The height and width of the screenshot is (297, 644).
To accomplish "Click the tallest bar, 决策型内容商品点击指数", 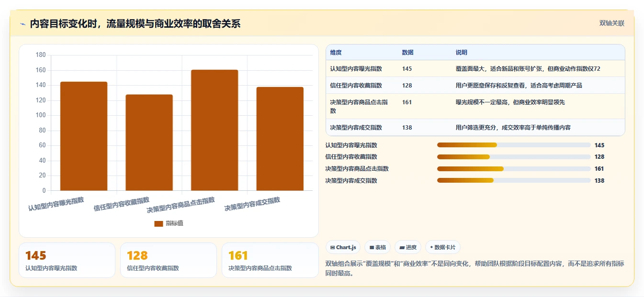I will click(215, 130).
